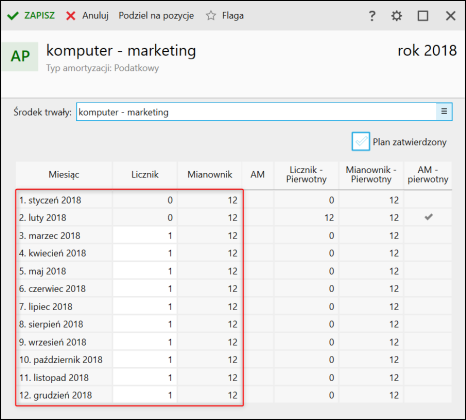Toggle AM - pierwotny check for luty 2018
Image resolution: width=466 pixels, height=420 pixels.
point(428,217)
